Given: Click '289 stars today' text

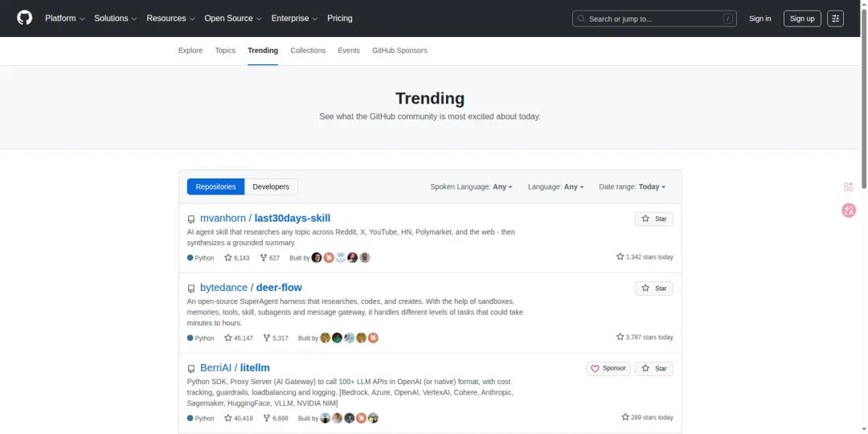Looking at the screenshot, I should click(x=652, y=418).
